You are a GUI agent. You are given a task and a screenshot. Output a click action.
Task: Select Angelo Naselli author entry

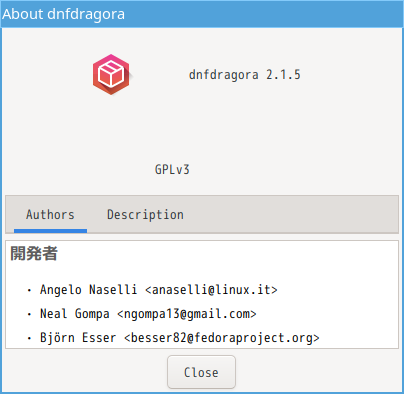[x=159, y=289]
